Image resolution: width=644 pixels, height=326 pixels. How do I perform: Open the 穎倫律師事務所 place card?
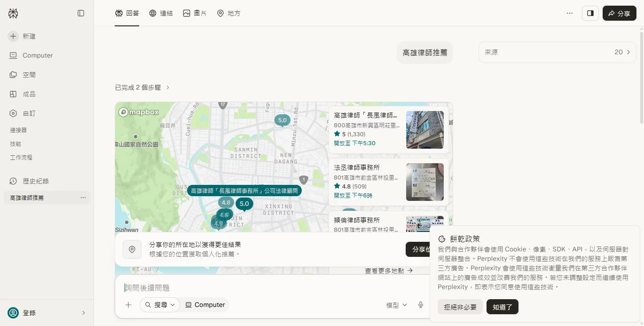tap(367, 222)
